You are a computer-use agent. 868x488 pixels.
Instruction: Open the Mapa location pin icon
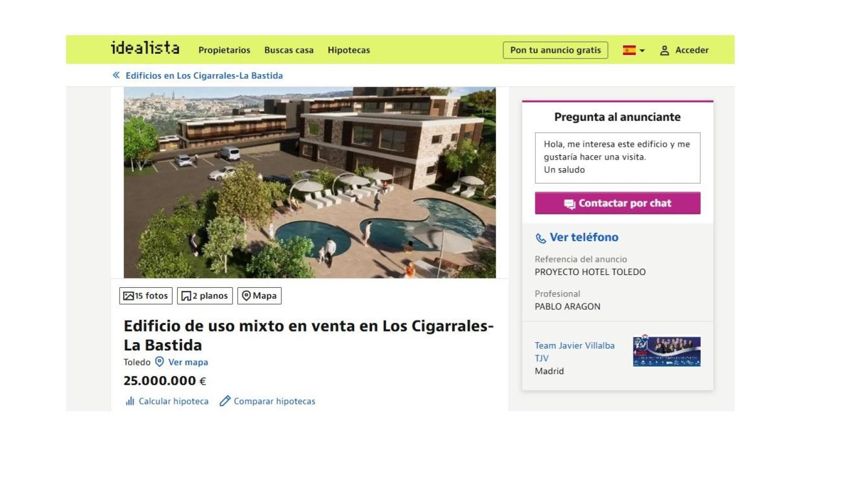[x=247, y=295]
